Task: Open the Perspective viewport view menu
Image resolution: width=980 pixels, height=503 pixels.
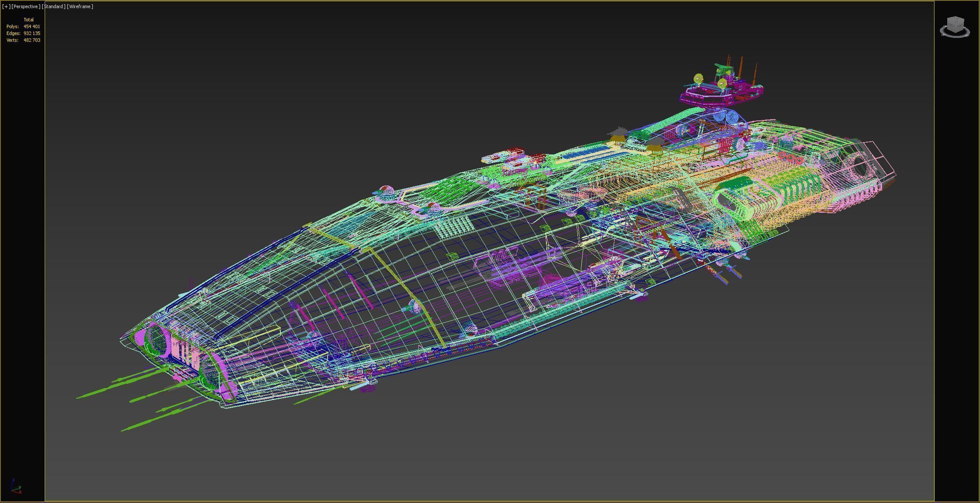Action: click(x=26, y=6)
